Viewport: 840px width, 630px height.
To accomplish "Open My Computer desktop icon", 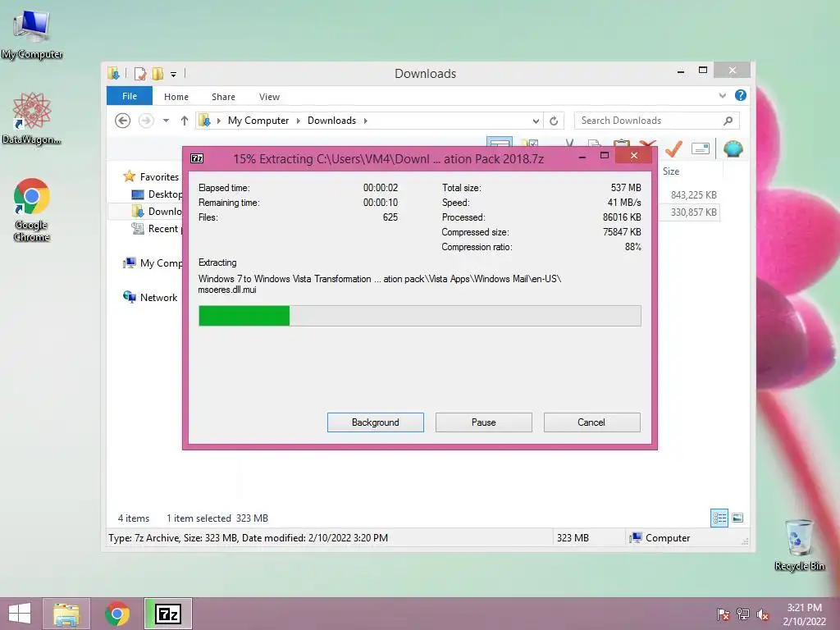I will pos(32,34).
